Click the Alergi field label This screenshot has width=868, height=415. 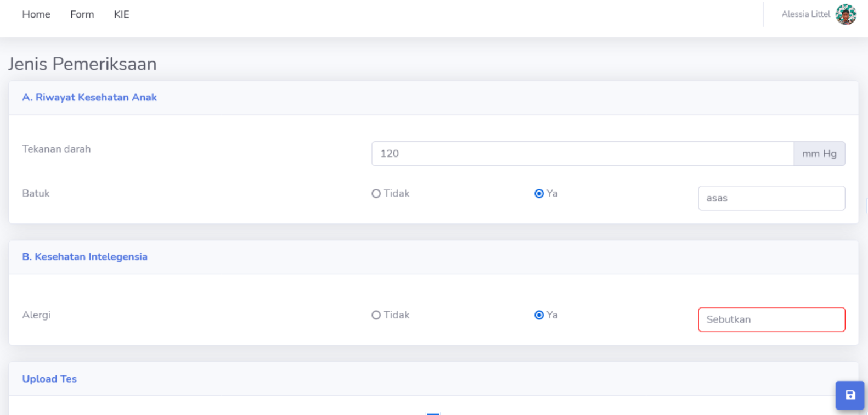click(36, 315)
